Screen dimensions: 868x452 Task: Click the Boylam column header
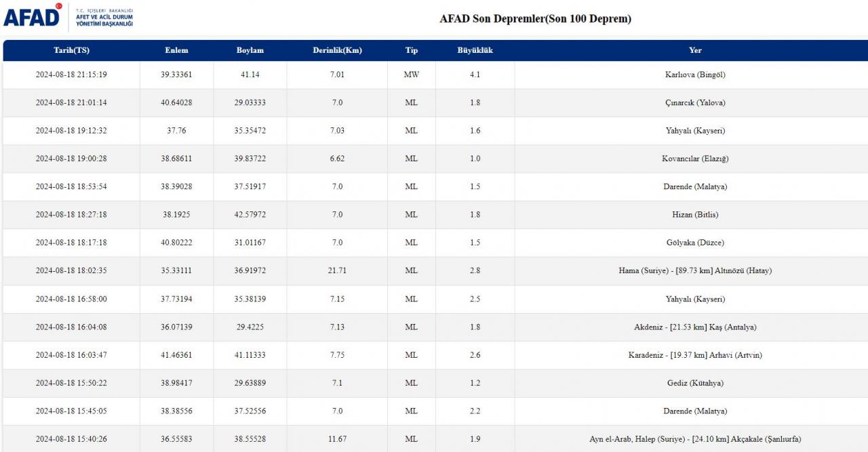(x=250, y=51)
